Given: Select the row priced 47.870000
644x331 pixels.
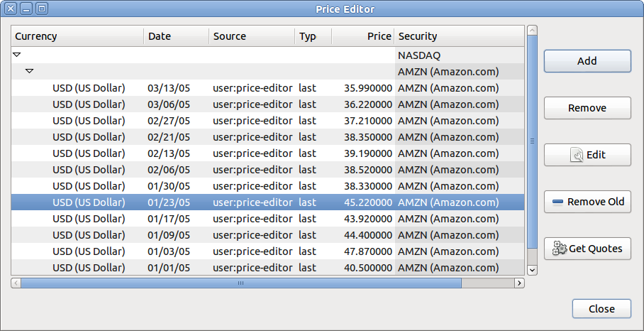Looking at the screenshot, I should click(268, 251).
